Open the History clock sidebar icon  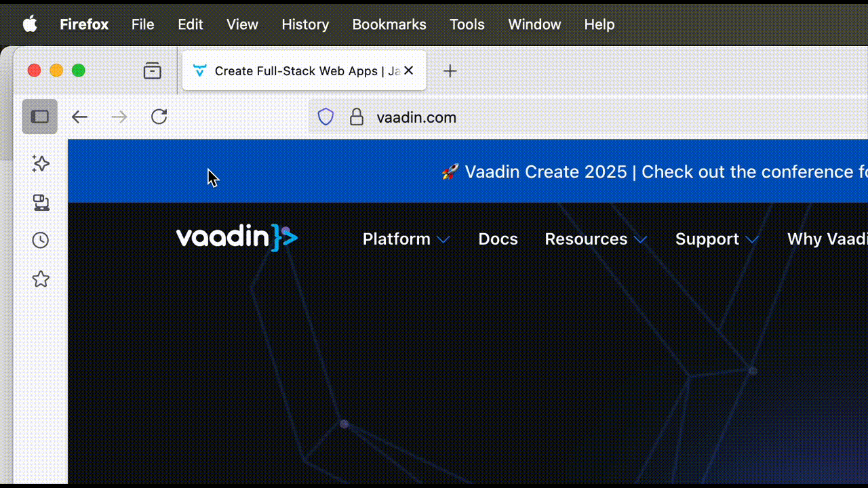[x=41, y=240]
